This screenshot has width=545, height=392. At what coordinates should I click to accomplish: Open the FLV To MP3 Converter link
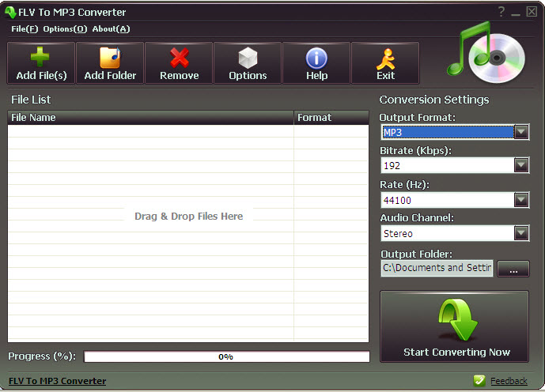pos(58,381)
